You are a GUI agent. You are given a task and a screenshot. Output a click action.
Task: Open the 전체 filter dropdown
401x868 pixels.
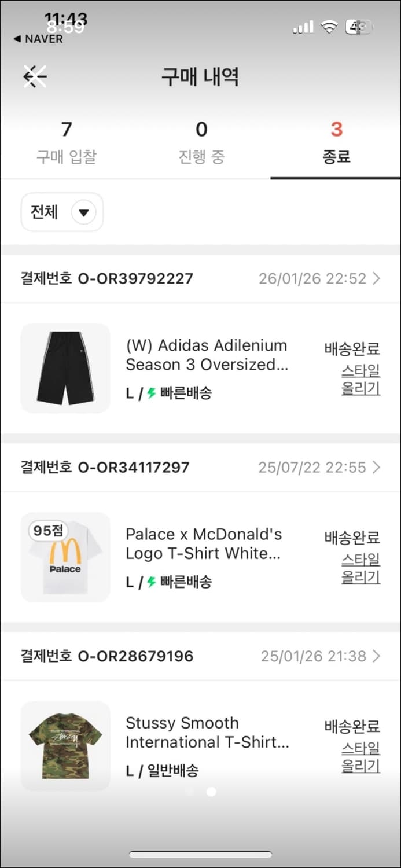pyautogui.click(x=61, y=212)
